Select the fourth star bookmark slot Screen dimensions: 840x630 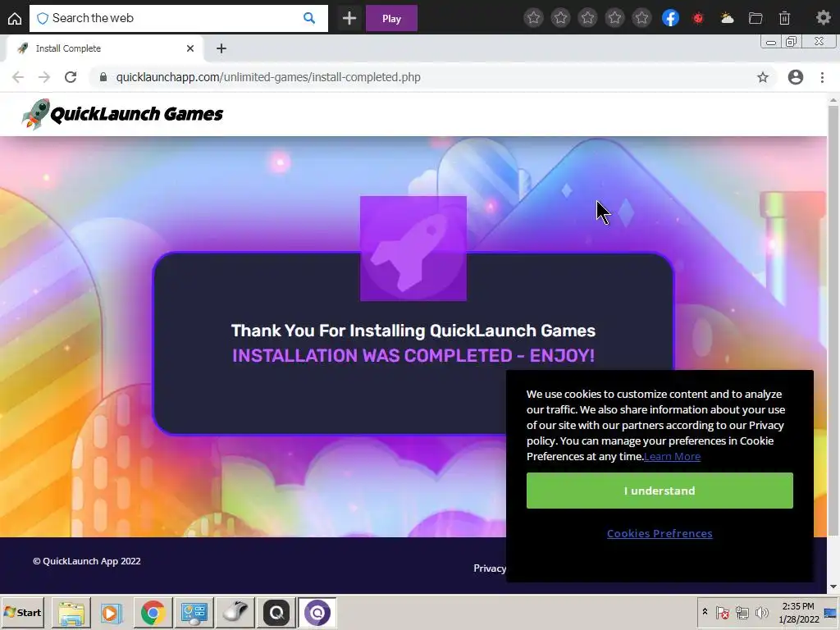point(615,18)
